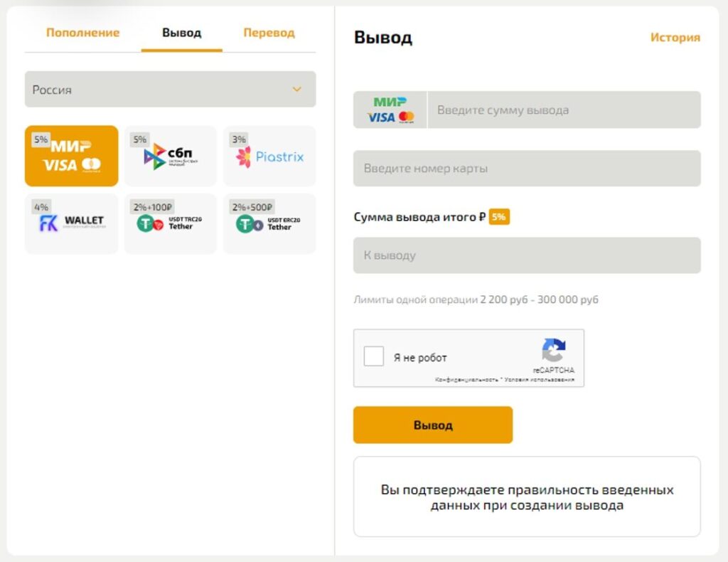
Task: Click the MIR Visa logo beside amount field
Action: click(x=390, y=110)
